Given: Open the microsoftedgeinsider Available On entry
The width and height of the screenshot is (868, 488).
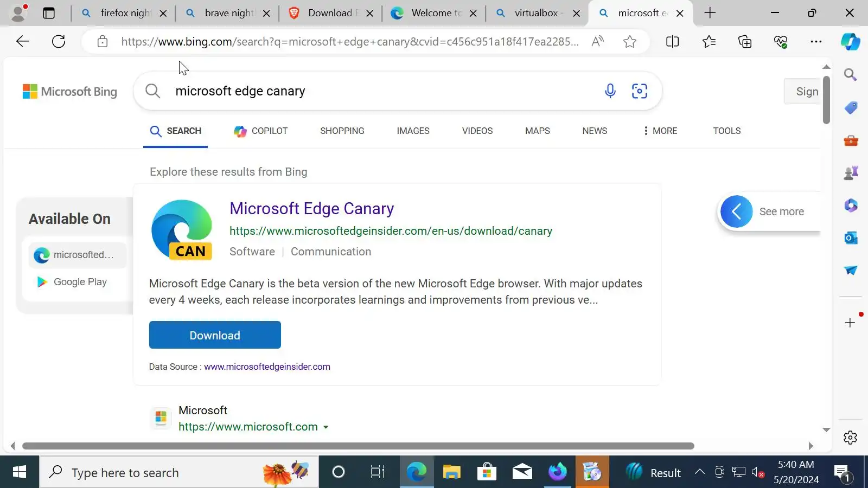Looking at the screenshot, I should point(77,255).
